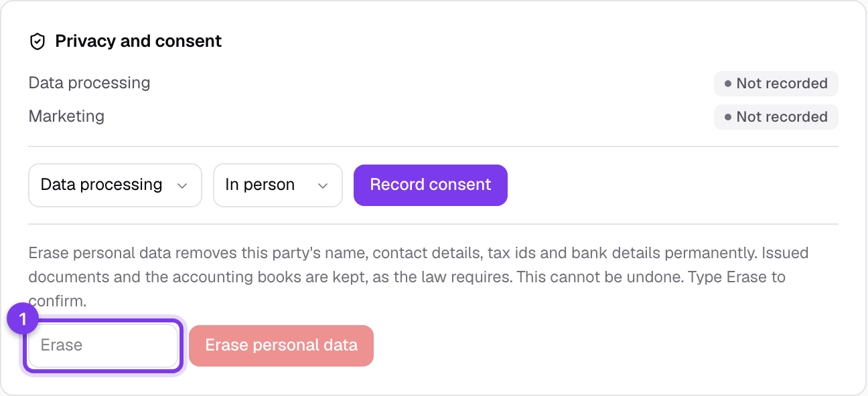868x396 pixels.
Task: Click the Privacy and consent heading
Action: click(138, 41)
